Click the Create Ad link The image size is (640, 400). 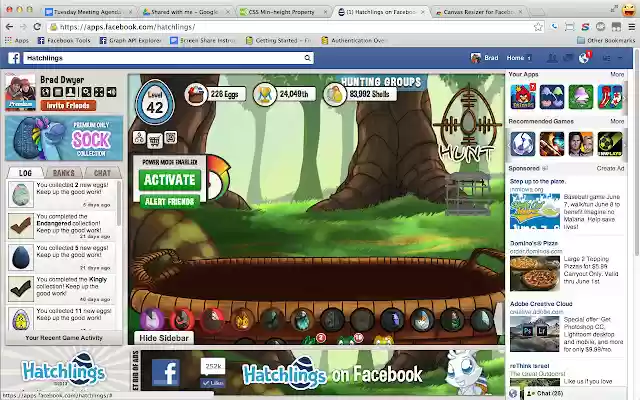(x=610, y=168)
